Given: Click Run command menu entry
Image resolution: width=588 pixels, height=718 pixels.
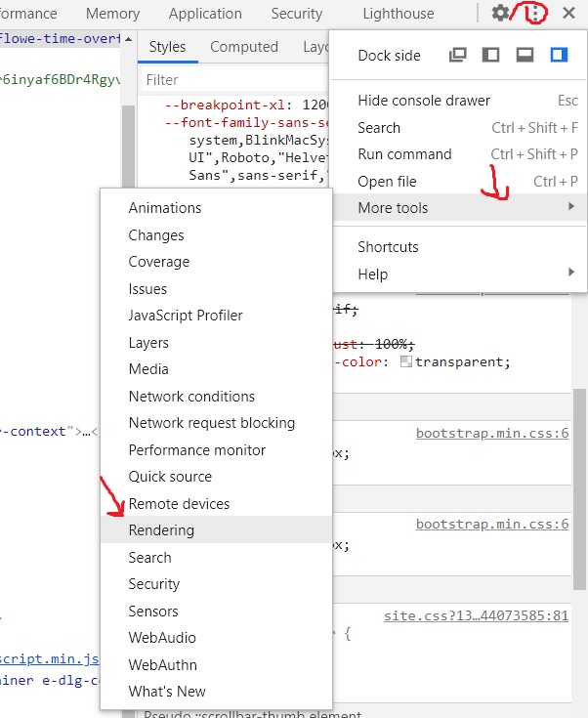Looking at the screenshot, I should click(x=404, y=154).
